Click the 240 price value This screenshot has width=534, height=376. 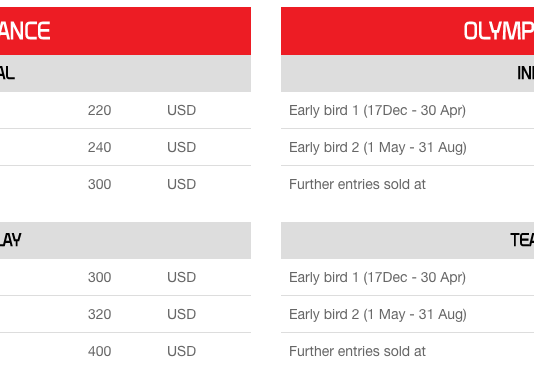tap(99, 147)
